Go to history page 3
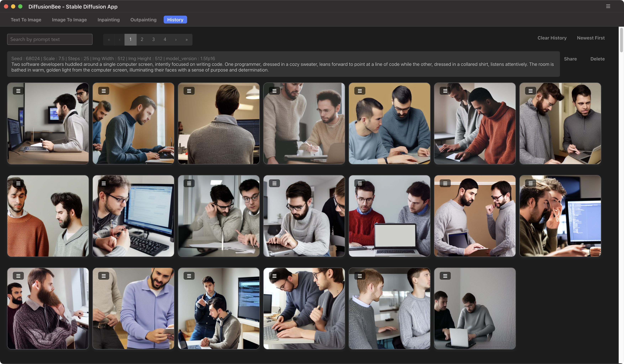The height and width of the screenshot is (364, 624). (153, 40)
